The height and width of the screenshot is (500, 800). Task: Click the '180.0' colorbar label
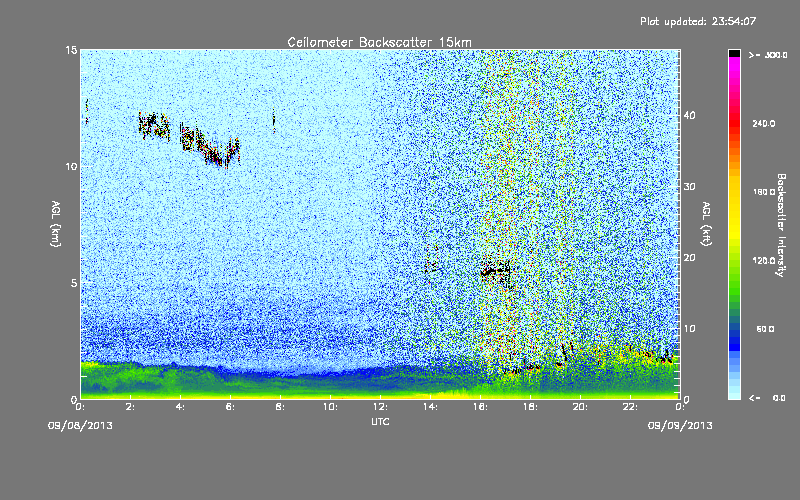pyautogui.click(x=764, y=192)
